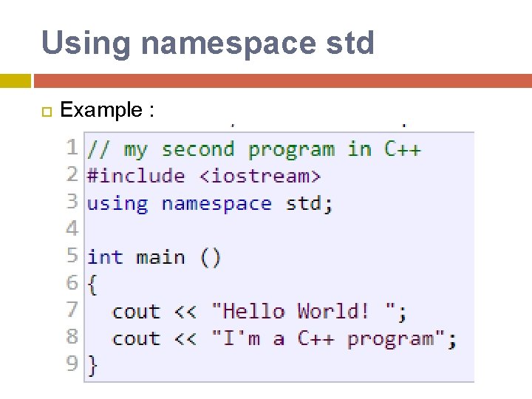This screenshot has width=532, height=399.
Task: Click the cout "Hello World! " line
Action: (259, 312)
